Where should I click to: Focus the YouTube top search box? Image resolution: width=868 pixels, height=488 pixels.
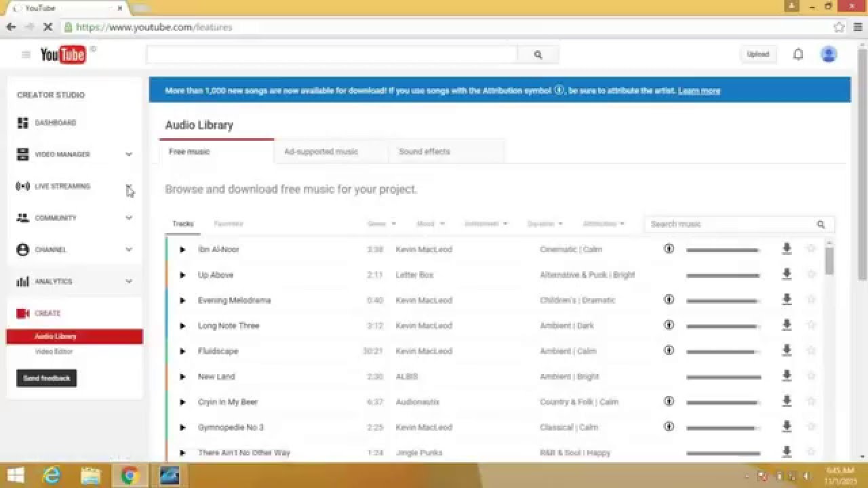click(332, 55)
